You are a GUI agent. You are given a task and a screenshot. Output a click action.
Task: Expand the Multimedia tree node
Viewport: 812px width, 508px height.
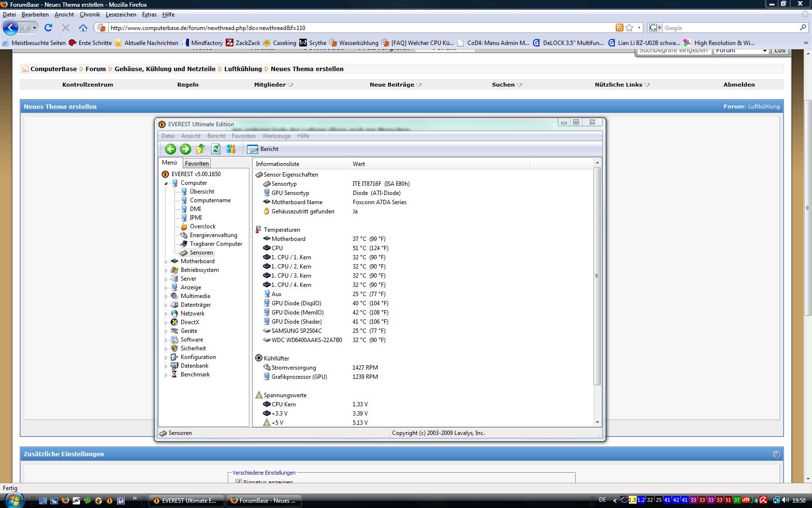pyautogui.click(x=166, y=297)
